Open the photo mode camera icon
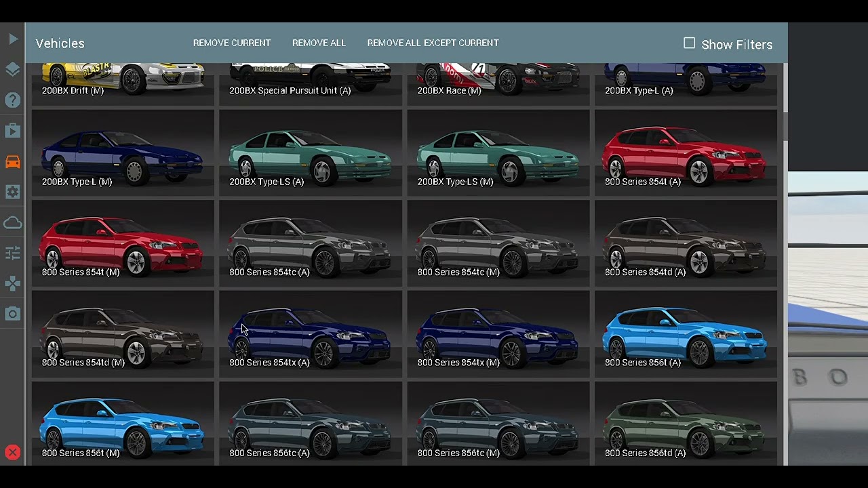The image size is (868, 488). pos(13,314)
